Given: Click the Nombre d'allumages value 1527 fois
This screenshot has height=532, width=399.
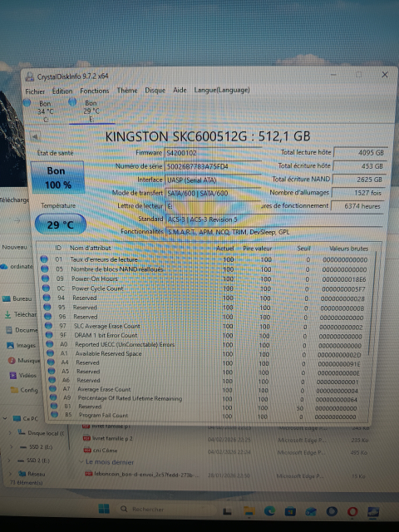Looking at the screenshot, I should pos(358,193).
